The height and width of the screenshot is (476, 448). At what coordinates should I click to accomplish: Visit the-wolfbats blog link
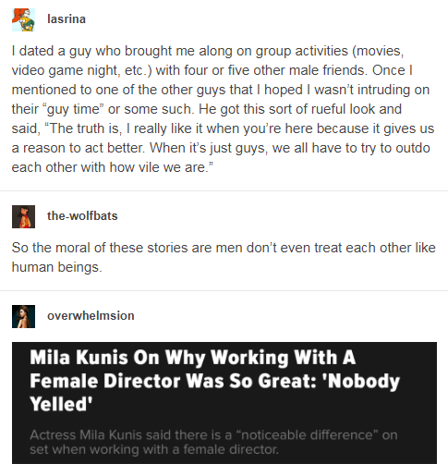(x=82, y=215)
